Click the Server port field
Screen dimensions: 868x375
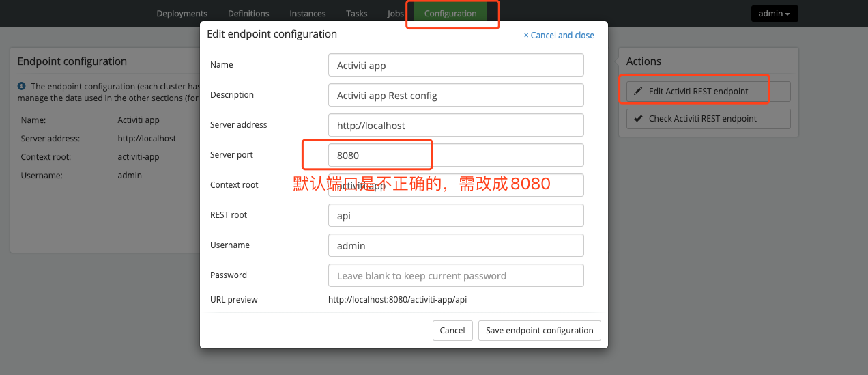tap(456, 155)
